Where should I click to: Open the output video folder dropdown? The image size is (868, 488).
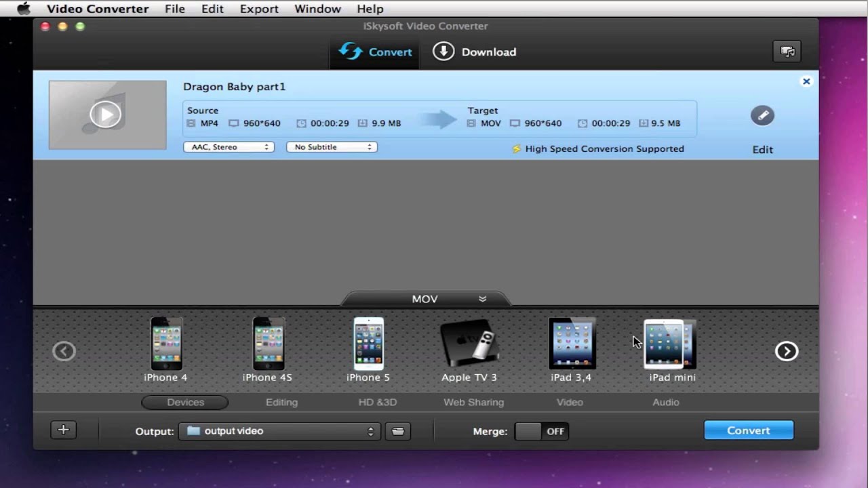279,431
